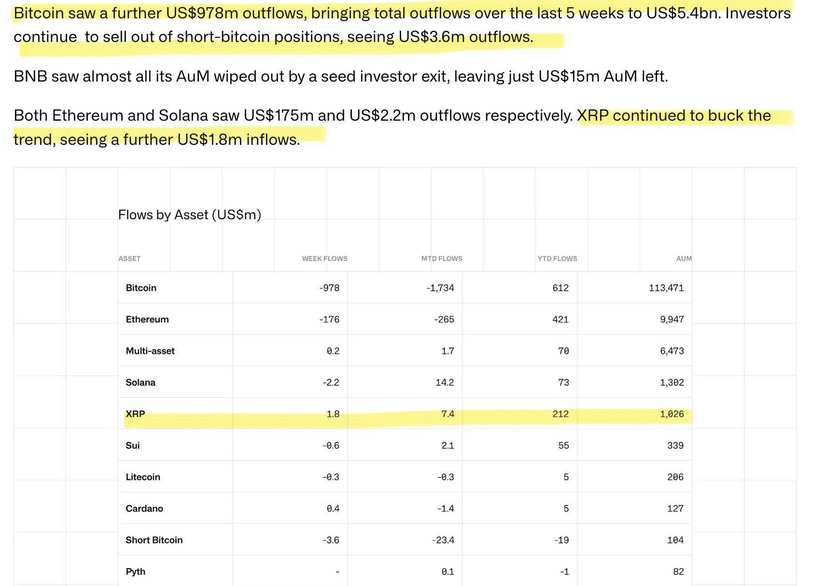
Task: Select Solana week flows value -2.2
Action: (331, 383)
